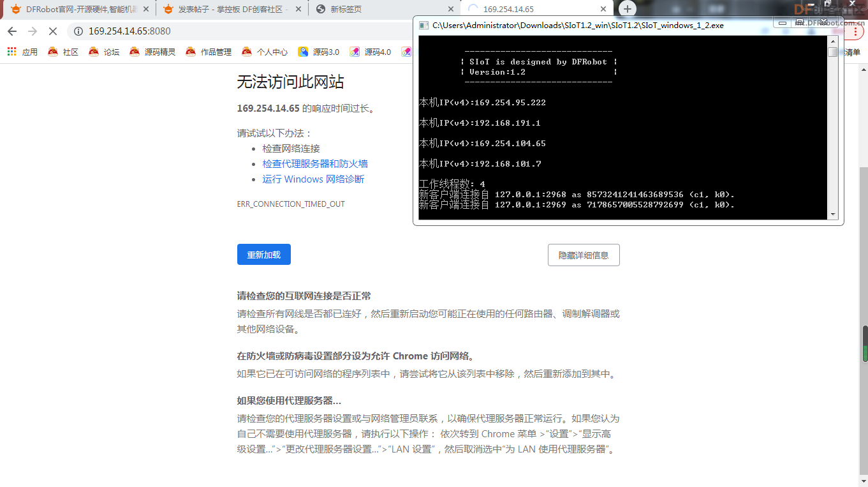Open the 运行 Windows 网络诊断 link

click(313, 179)
